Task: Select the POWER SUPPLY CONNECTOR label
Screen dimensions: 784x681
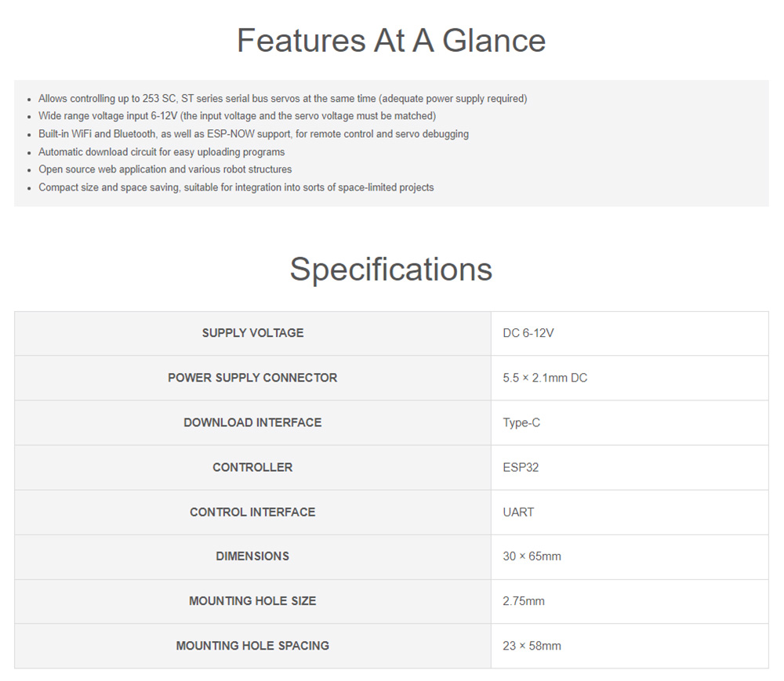Action: 252,378
